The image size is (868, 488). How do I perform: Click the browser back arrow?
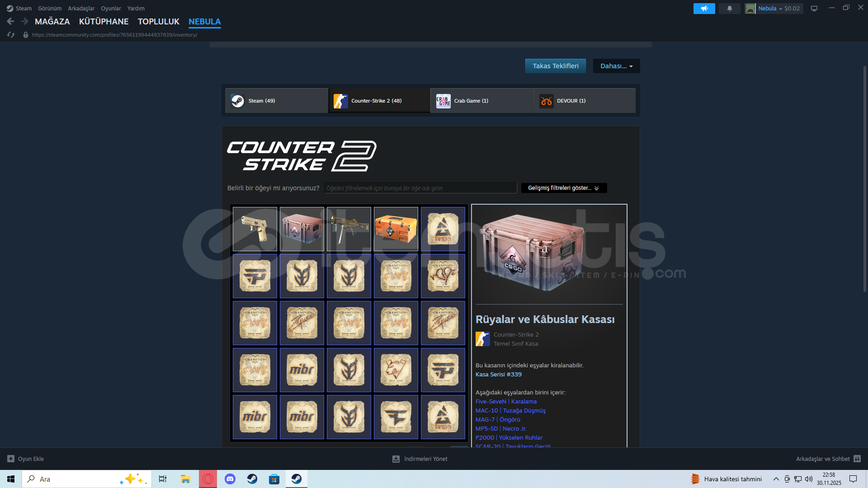coord(10,21)
